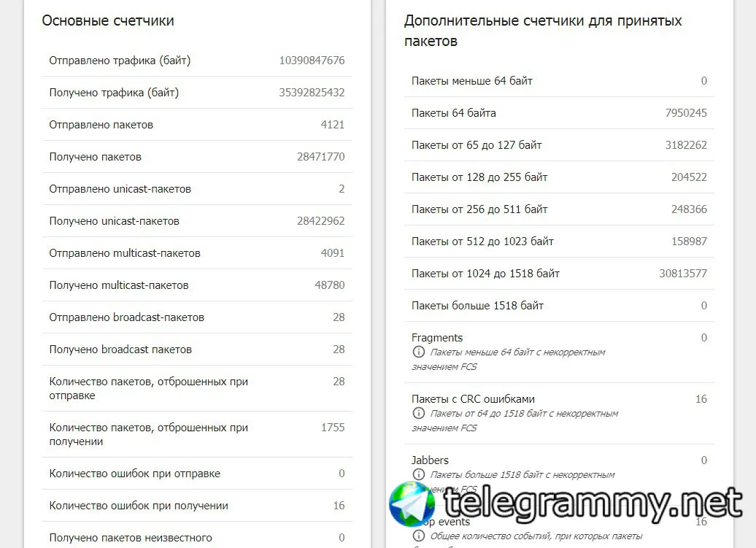Click the Отправлено пакетов row

[197, 125]
